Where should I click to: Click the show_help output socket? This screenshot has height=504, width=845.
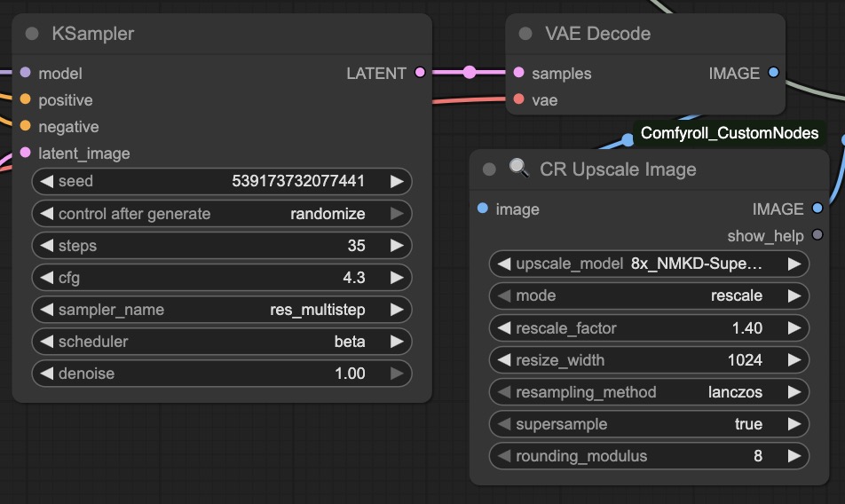817,235
